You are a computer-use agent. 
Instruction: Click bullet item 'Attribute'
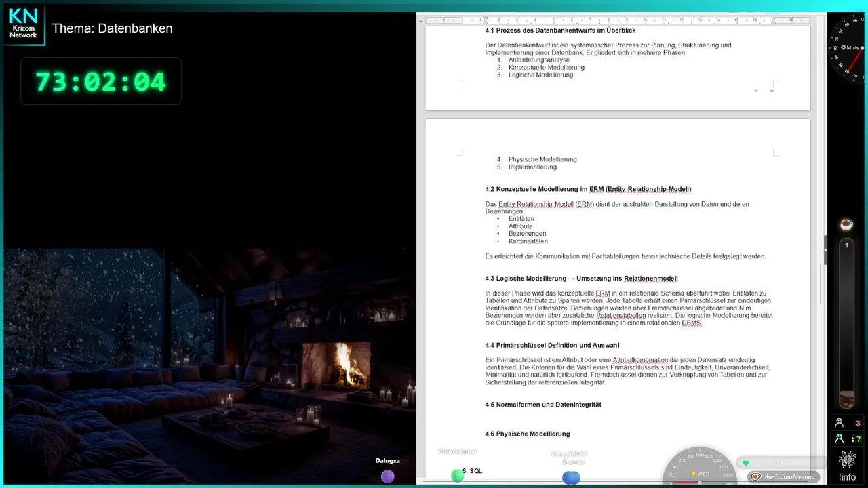521,226
